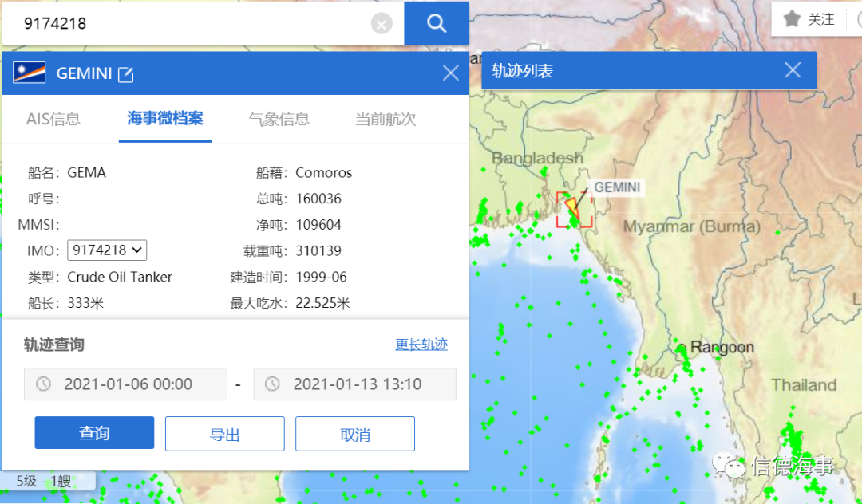
Task: Switch to the 当前航次 tab
Action: 386,120
